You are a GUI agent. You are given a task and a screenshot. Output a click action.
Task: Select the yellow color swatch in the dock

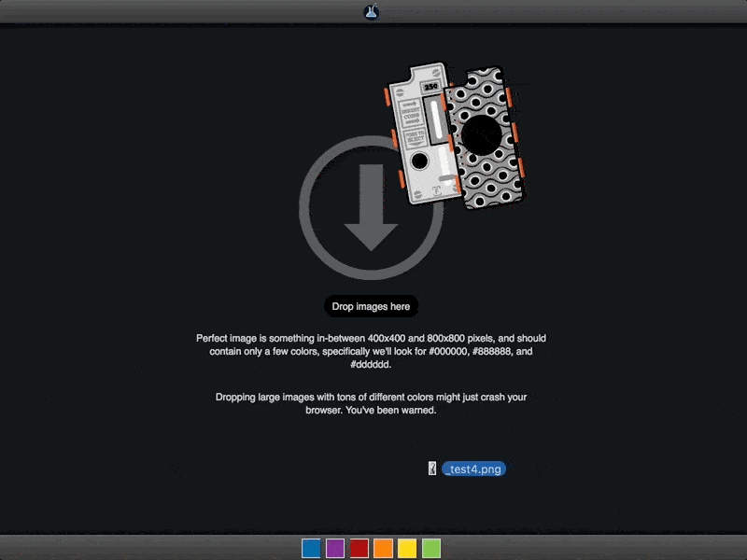point(406,548)
